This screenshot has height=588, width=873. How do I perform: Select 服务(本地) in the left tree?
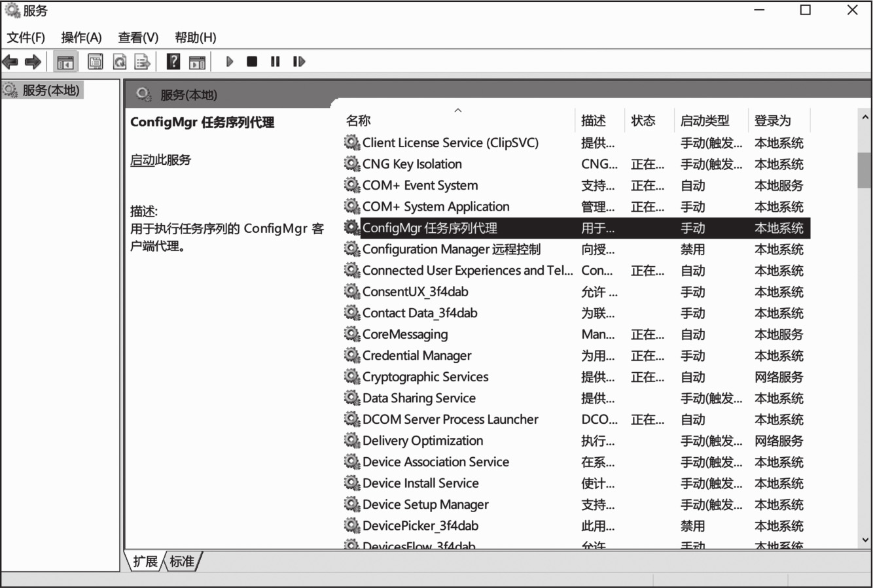[x=50, y=90]
